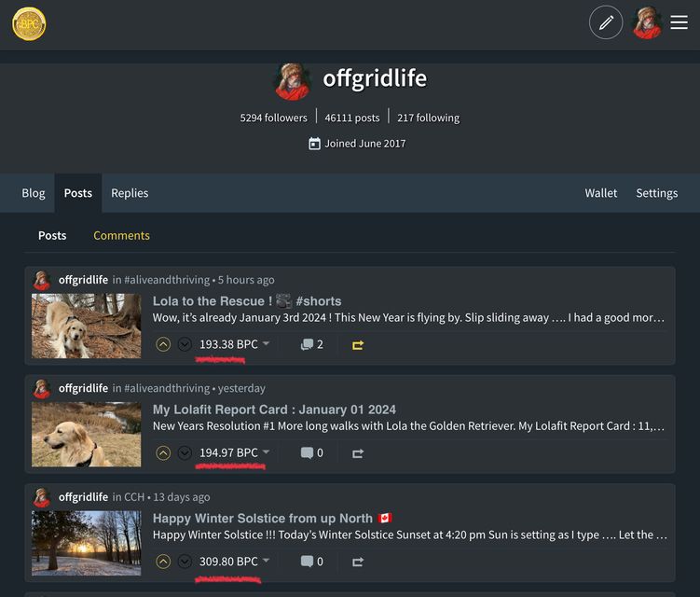Click excerpt starting 'Wow, it's already January 3rd'
700x597 pixels.
coord(408,318)
